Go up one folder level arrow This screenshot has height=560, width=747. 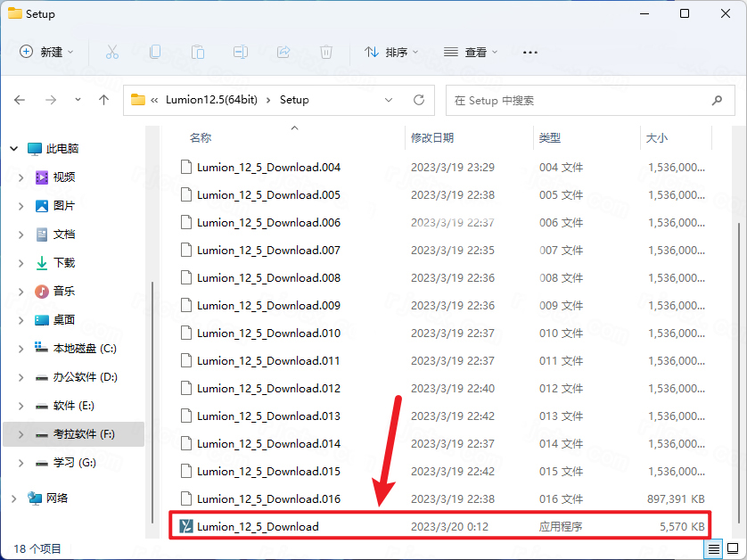(104, 100)
